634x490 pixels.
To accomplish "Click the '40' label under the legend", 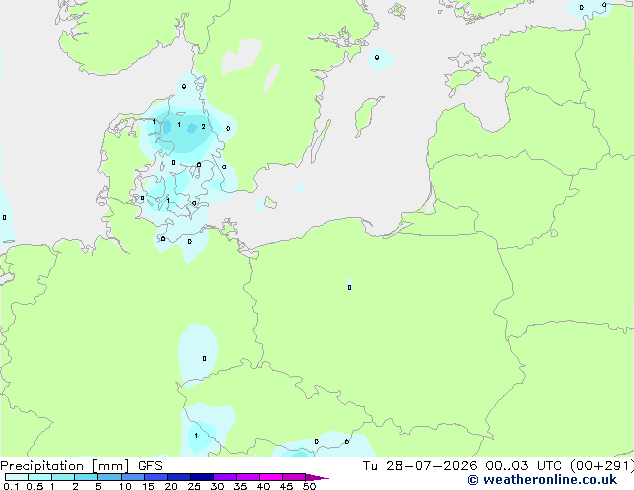I will [x=264, y=486].
